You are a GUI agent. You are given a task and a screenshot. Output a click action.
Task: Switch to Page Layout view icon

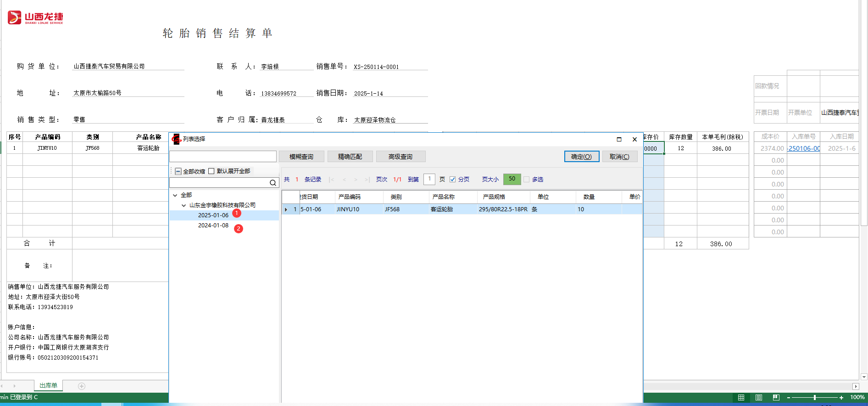click(758, 397)
